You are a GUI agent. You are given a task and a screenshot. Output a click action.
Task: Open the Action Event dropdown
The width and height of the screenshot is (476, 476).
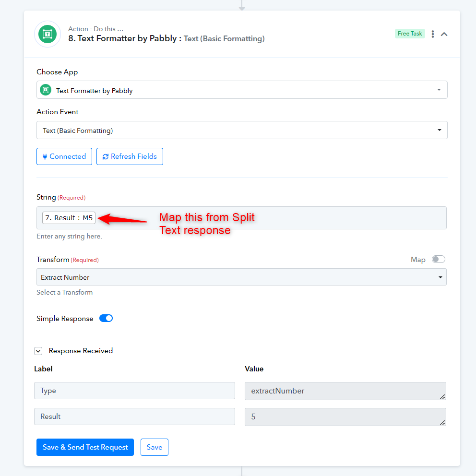(242, 130)
